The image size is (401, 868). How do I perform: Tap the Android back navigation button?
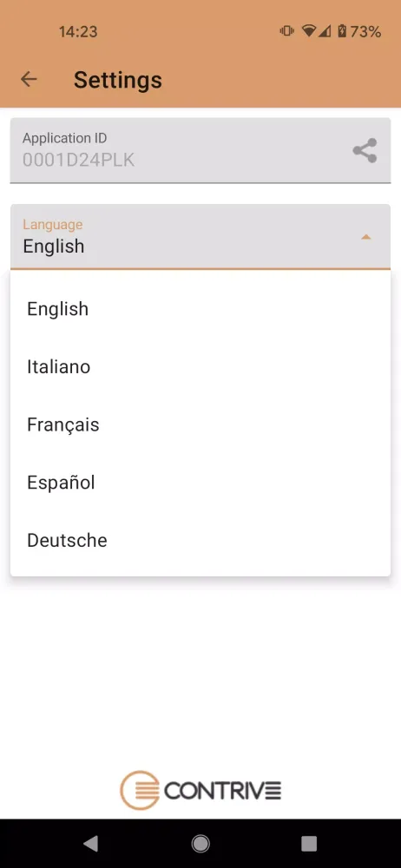pos(91,843)
